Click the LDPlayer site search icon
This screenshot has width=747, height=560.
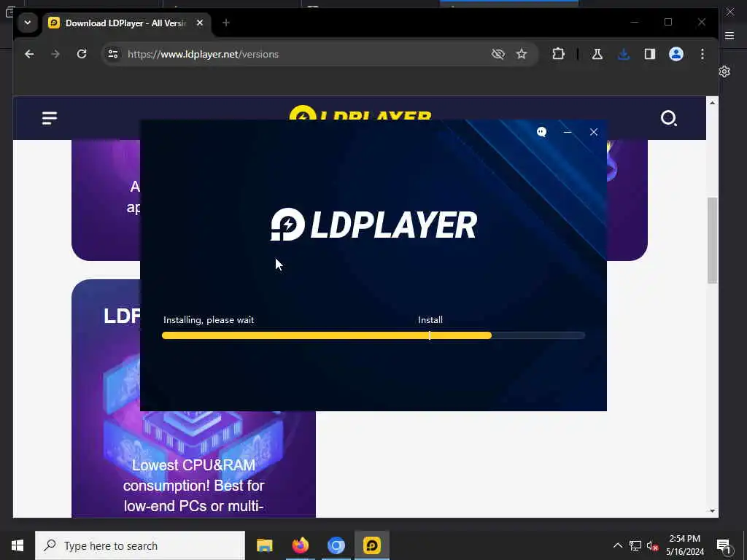click(669, 118)
